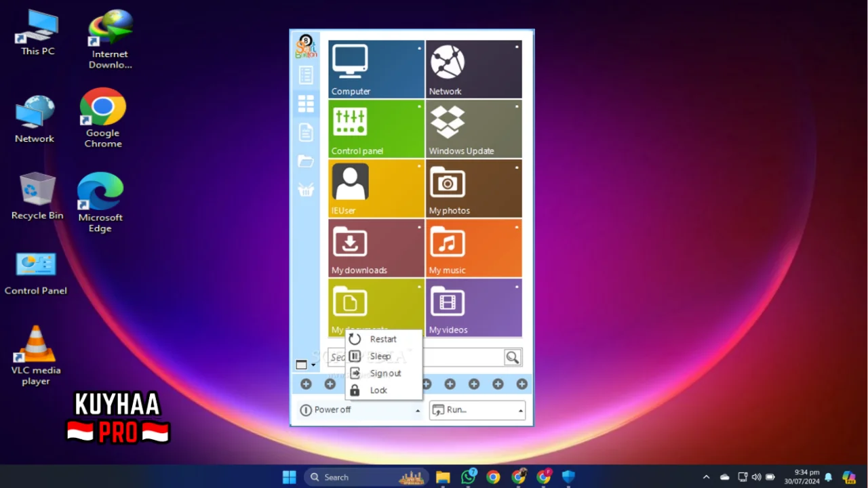Click the Start Button 8 logo
The width and height of the screenshot is (868, 488).
point(306,47)
